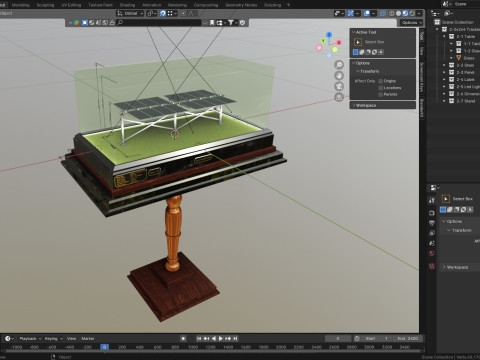
Task: Select the 2-1 Table collection in outliner
Action: (x=466, y=36)
